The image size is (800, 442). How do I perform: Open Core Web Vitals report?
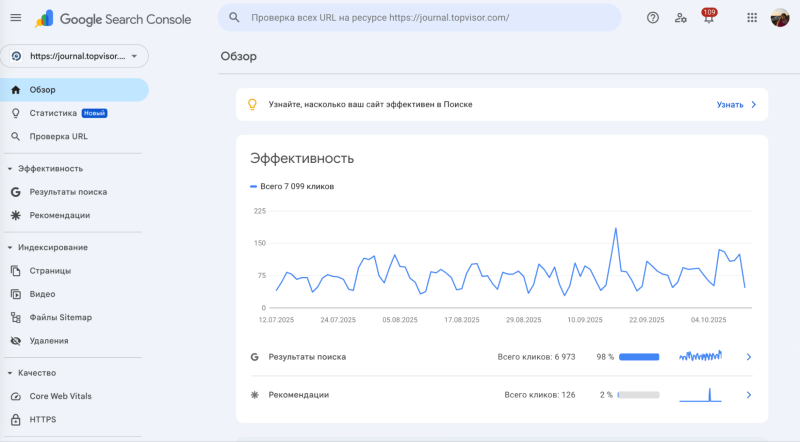click(x=61, y=396)
